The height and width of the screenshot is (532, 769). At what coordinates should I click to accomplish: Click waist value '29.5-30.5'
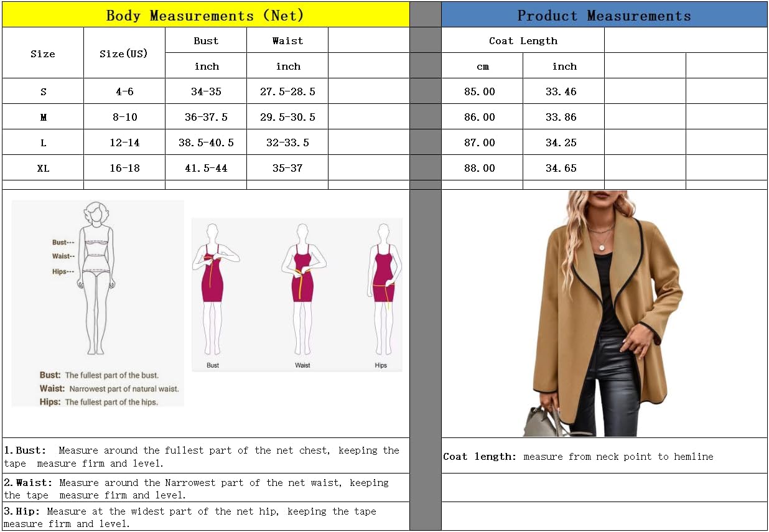click(287, 117)
